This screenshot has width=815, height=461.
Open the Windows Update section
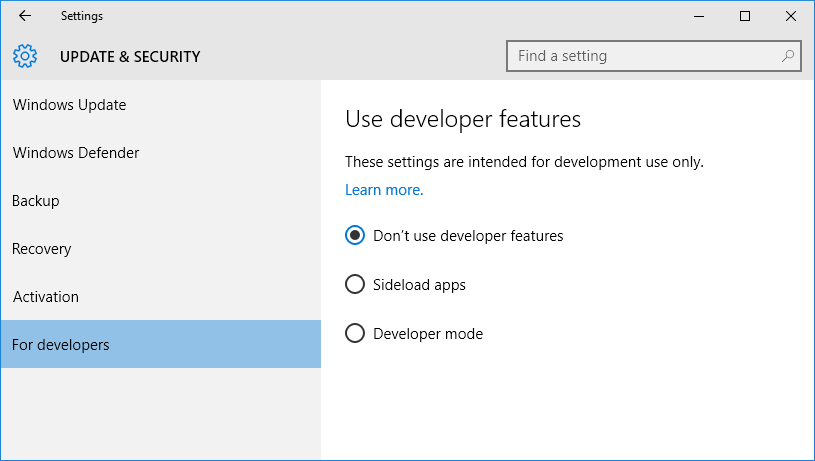coord(161,104)
